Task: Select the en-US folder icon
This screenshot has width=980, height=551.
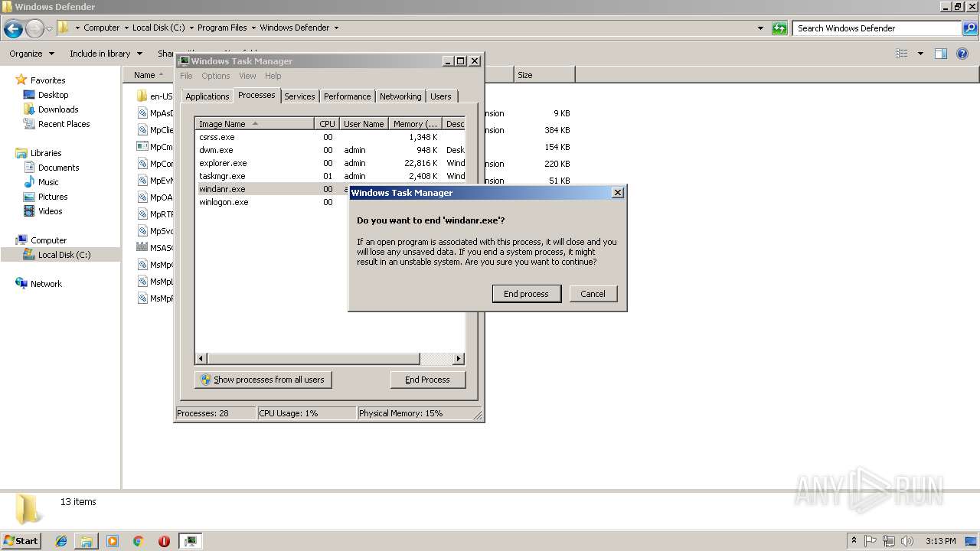Action: [x=142, y=96]
